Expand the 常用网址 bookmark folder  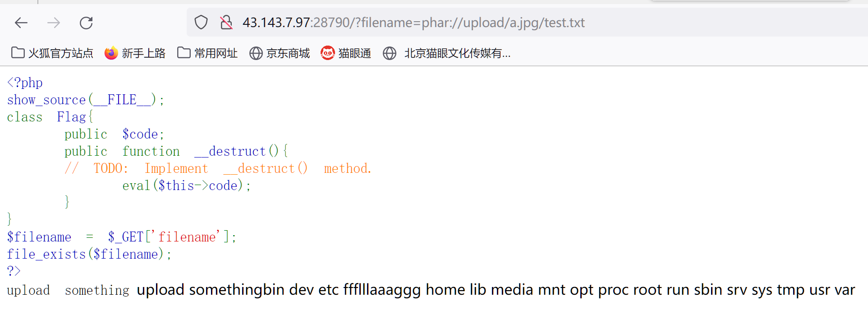click(x=207, y=53)
